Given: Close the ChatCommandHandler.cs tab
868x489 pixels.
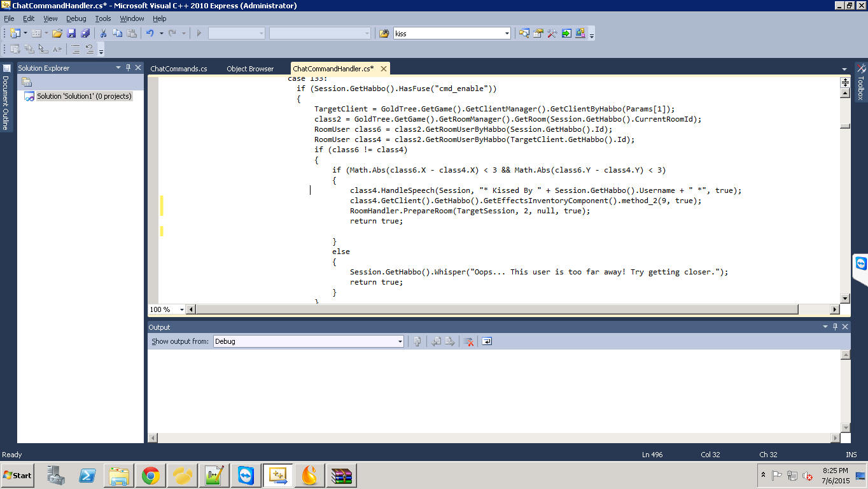Looking at the screenshot, I should pyautogui.click(x=384, y=68).
